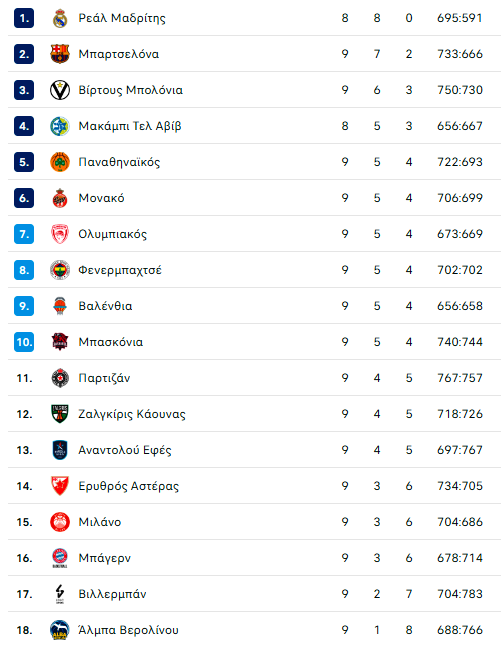The width and height of the screenshot is (501, 646).
Task: Select the Bayern Munich basketball crest
Action: [60, 558]
